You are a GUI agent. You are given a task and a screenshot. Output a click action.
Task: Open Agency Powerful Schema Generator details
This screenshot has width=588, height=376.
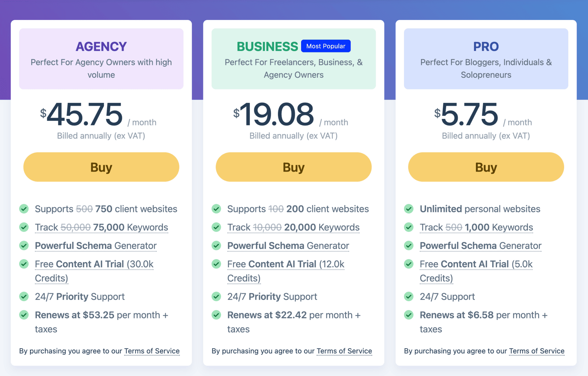tap(96, 245)
